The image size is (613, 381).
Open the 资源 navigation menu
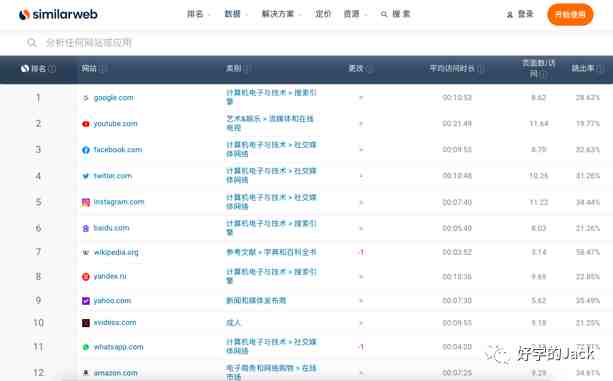(x=355, y=14)
